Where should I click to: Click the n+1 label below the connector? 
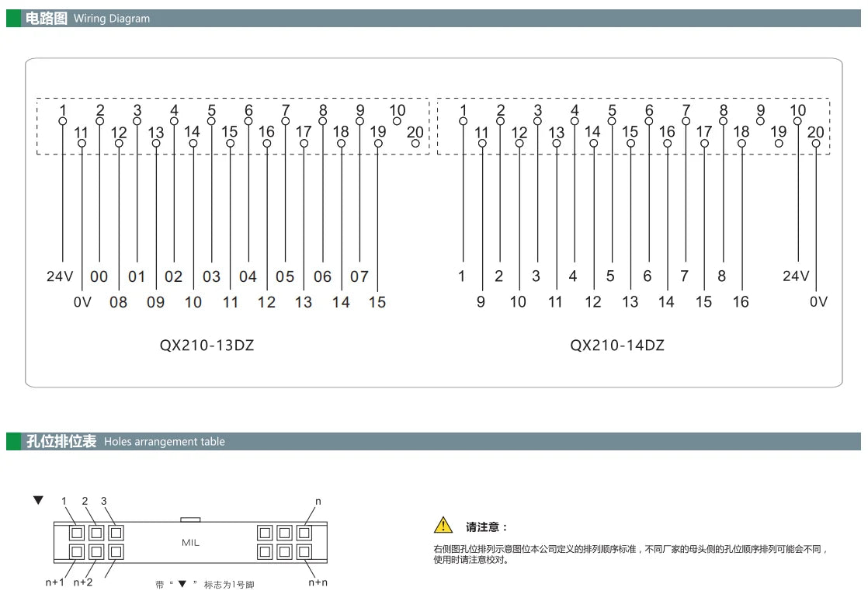click(x=55, y=582)
